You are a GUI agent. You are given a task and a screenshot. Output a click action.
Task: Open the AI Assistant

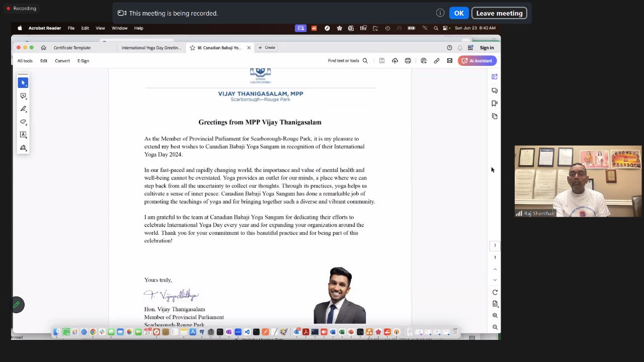coord(477,61)
